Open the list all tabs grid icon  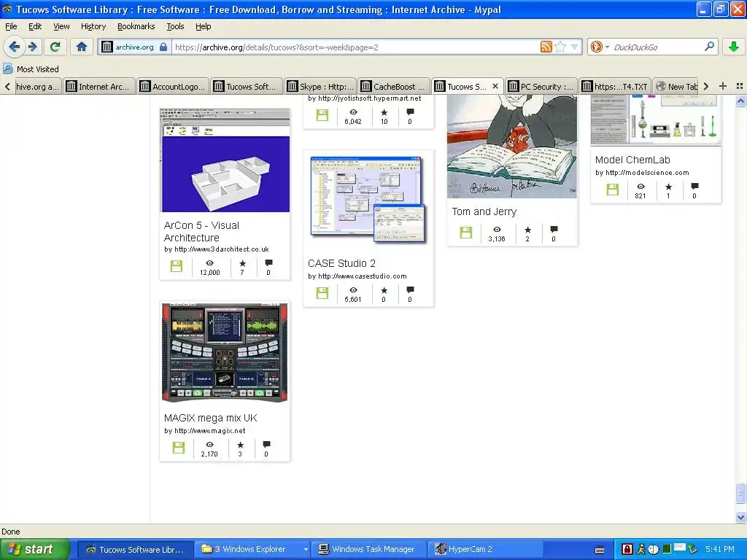coord(740,86)
